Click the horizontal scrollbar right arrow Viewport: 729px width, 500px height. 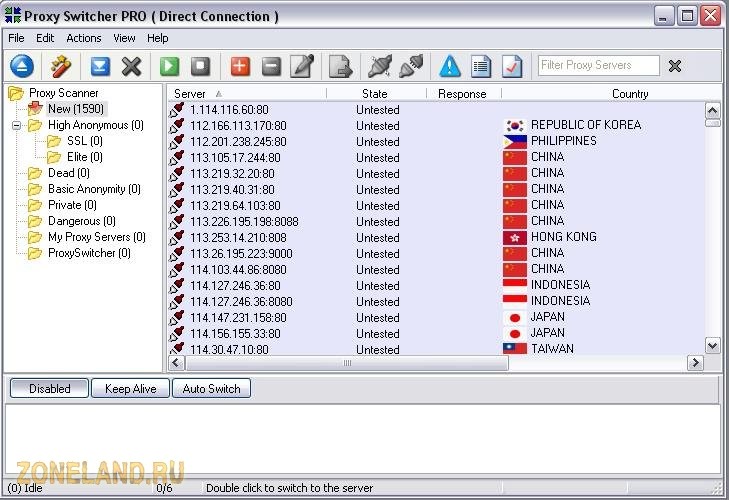(x=695, y=363)
